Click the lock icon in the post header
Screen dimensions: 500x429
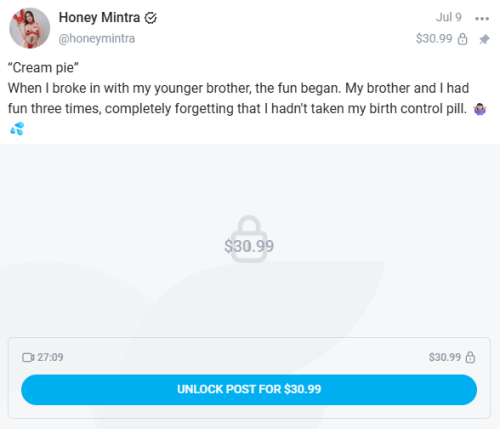point(463,39)
